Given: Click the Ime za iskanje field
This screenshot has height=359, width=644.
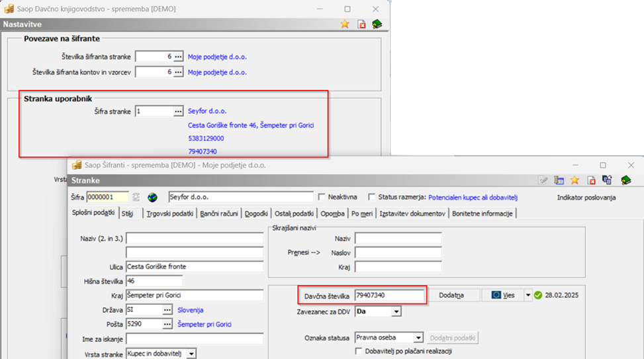Looking at the screenshot, I should pos(195,339).
